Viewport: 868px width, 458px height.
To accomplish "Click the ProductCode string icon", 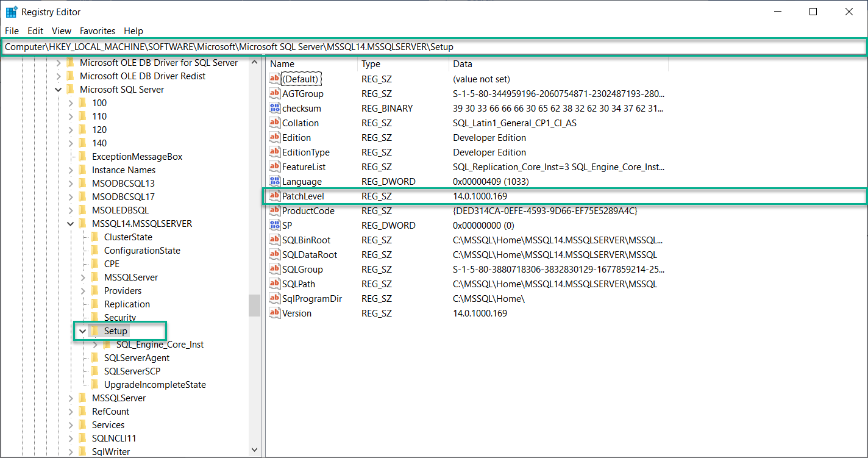I will point(274,210).
